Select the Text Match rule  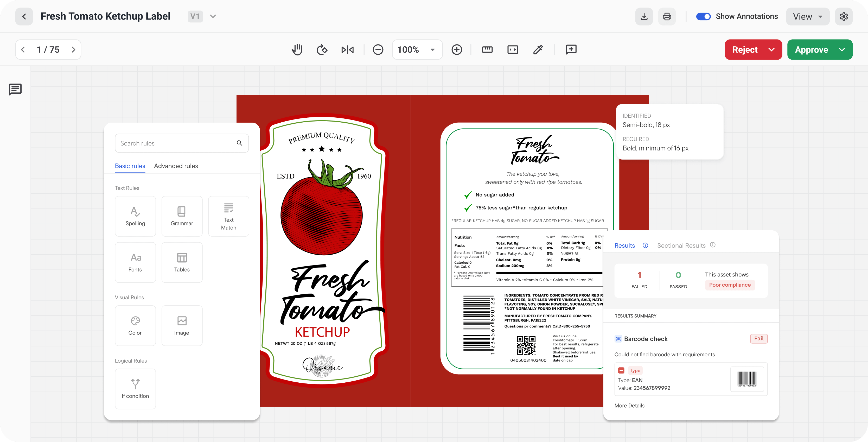228,216
